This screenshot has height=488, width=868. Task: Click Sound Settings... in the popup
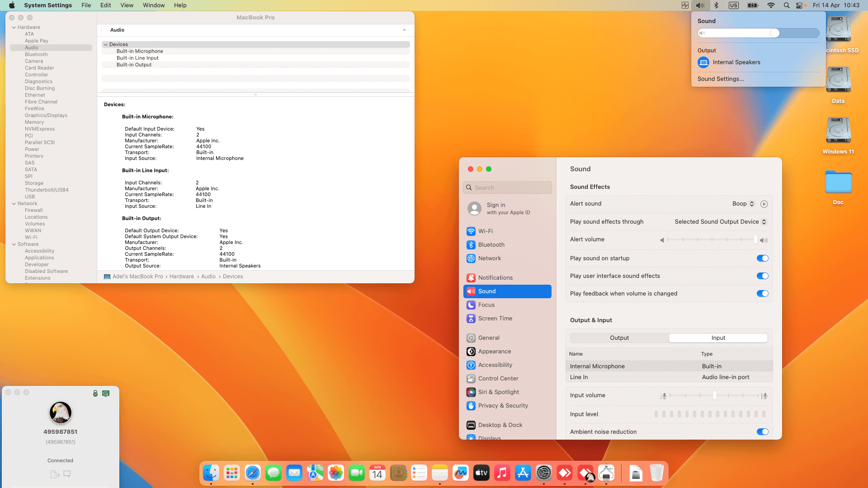(721, 79)
